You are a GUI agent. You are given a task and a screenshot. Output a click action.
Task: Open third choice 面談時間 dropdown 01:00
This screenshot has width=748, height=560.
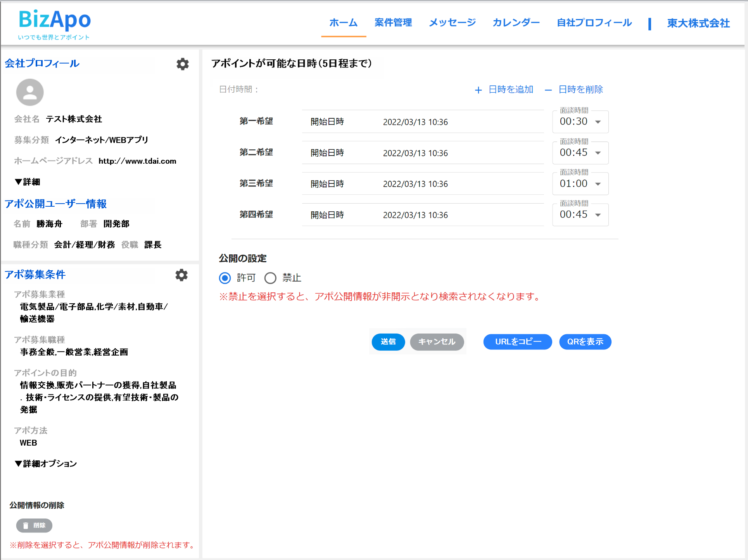coord(580,184)
